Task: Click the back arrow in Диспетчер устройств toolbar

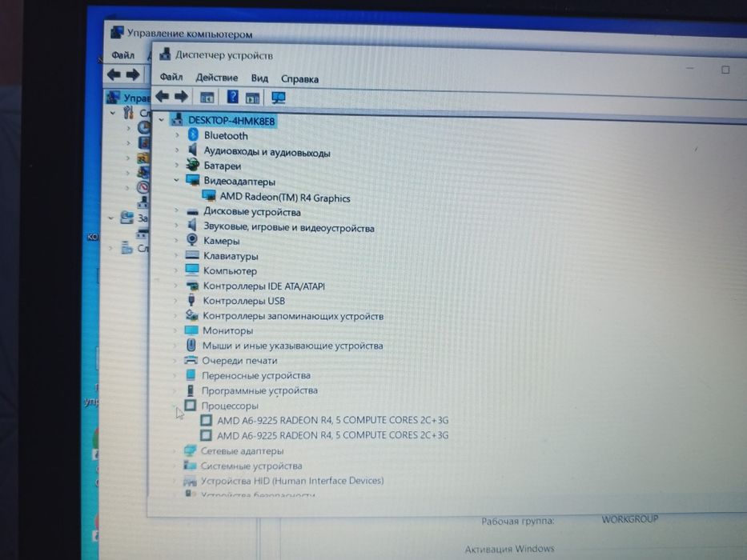Action: click(163, 96)
